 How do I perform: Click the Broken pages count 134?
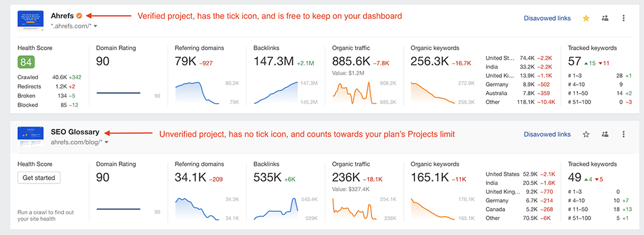click(63, 96)
